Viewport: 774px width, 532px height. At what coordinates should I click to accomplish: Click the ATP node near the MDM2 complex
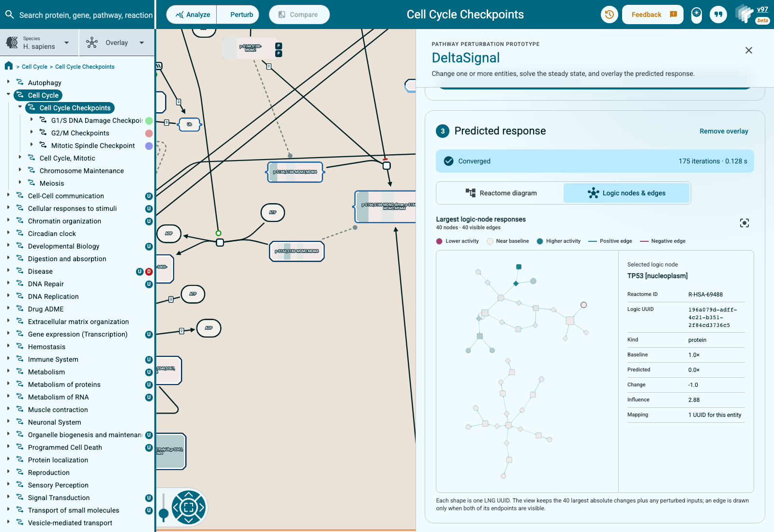(x=273, y=212)
